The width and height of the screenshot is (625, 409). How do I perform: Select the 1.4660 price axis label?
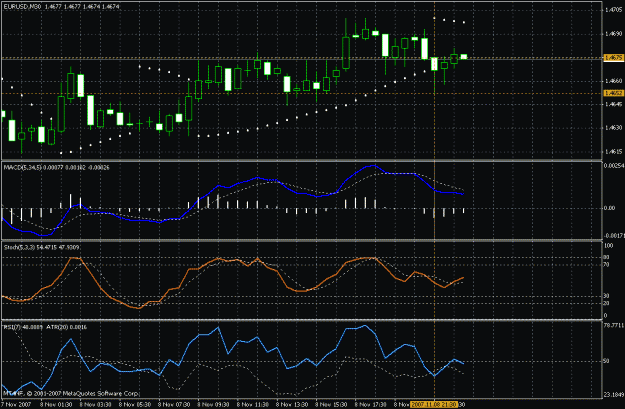(613, 81)
